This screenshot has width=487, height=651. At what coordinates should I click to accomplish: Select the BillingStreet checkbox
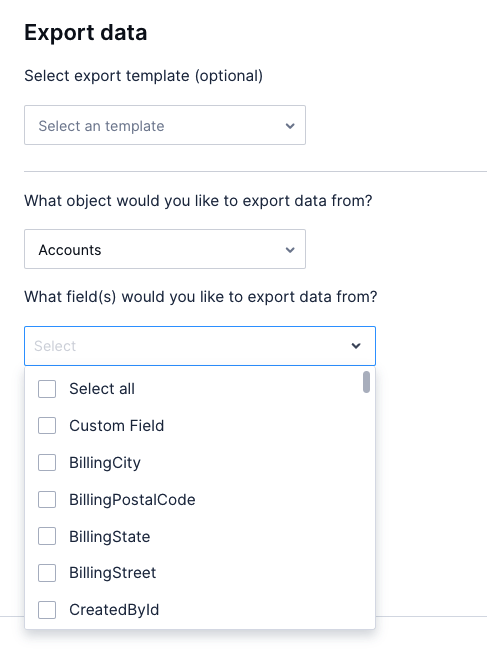point(47,573)
